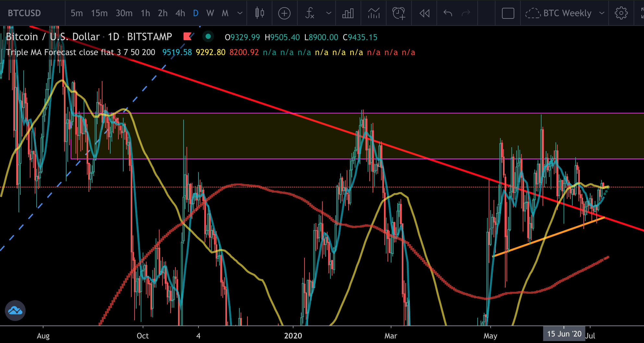Open the indicators fx menu
Screen dimensions: 644x343
tap(310, 13)
